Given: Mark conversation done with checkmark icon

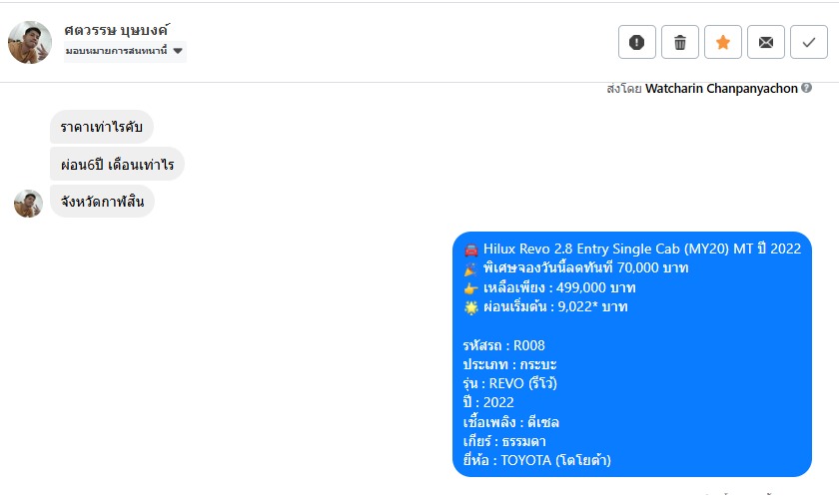Looking at the screenshot, I should coord(808,42).
